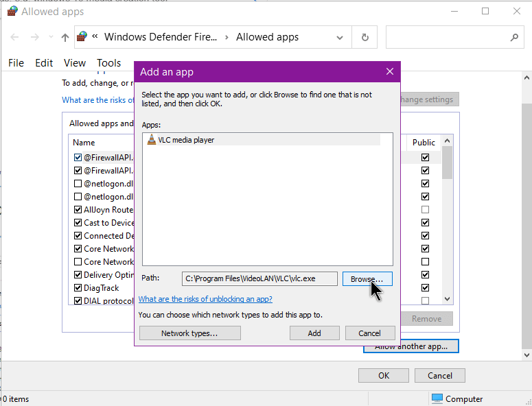Click the list's scroll up arrow
The height and width of the screenshot is (406, 532).
coord(447,141)
